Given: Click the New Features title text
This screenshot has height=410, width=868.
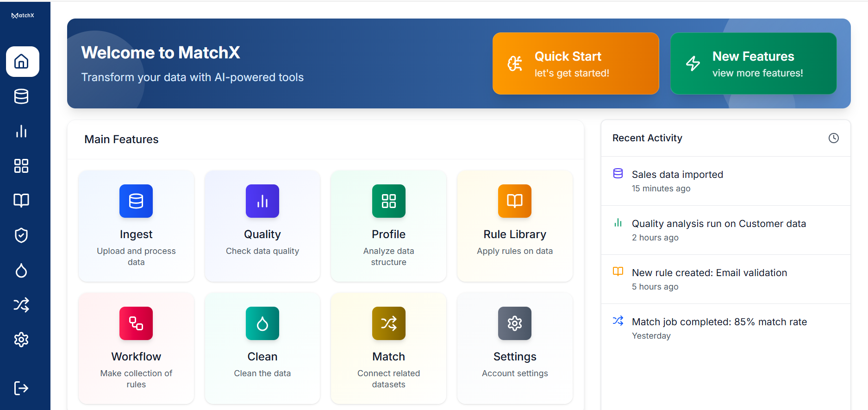Looking at the screenshot, I should tap(753, 57).
